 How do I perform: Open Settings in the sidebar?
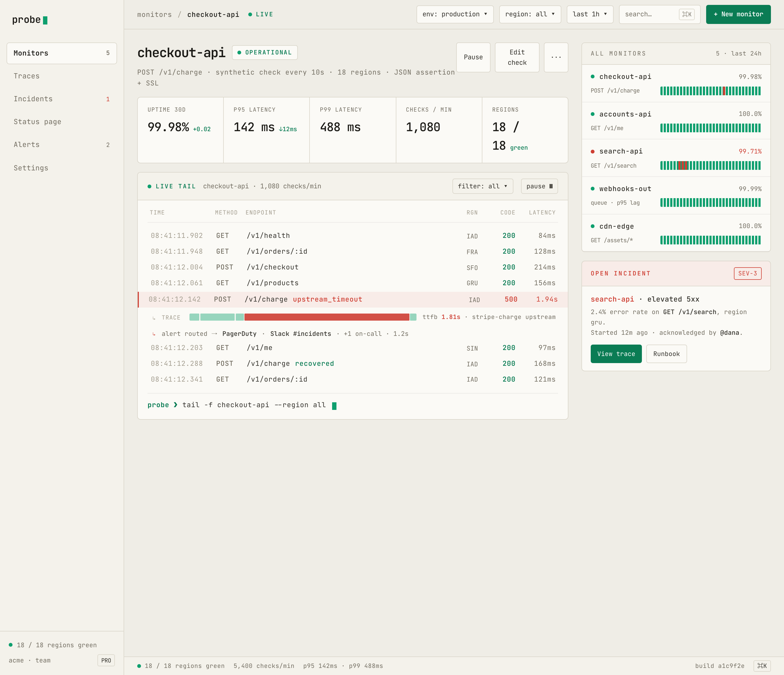coord(62,168)
